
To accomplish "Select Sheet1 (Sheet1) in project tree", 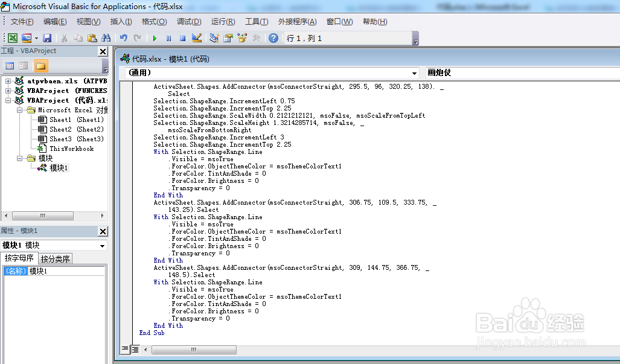I will tap(76, 120).
